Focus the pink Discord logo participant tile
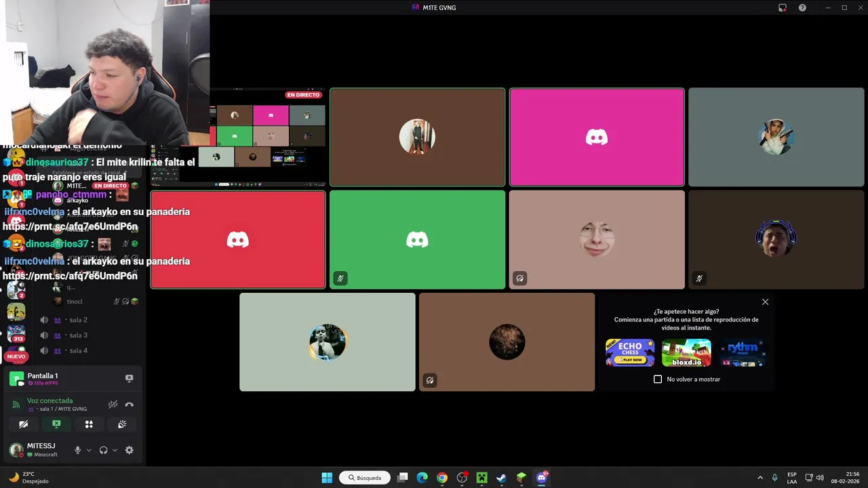This screenshot has width=868, height=488. pos(597,137)
